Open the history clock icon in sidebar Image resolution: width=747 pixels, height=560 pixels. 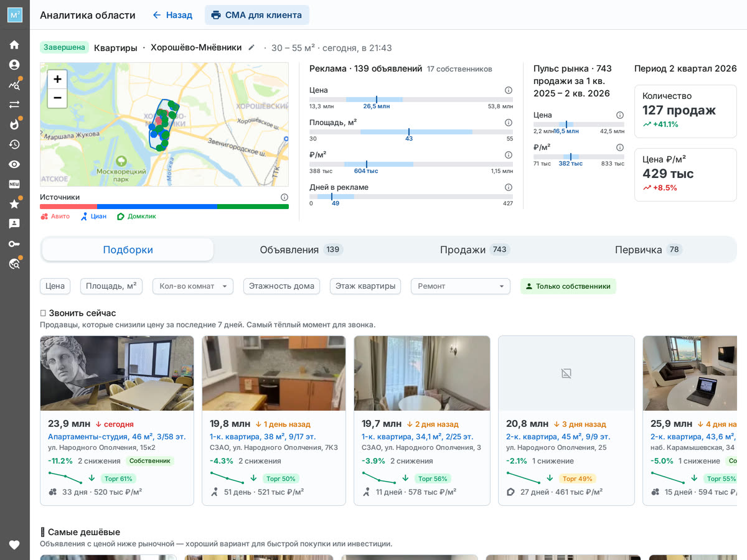coord(14,144)
